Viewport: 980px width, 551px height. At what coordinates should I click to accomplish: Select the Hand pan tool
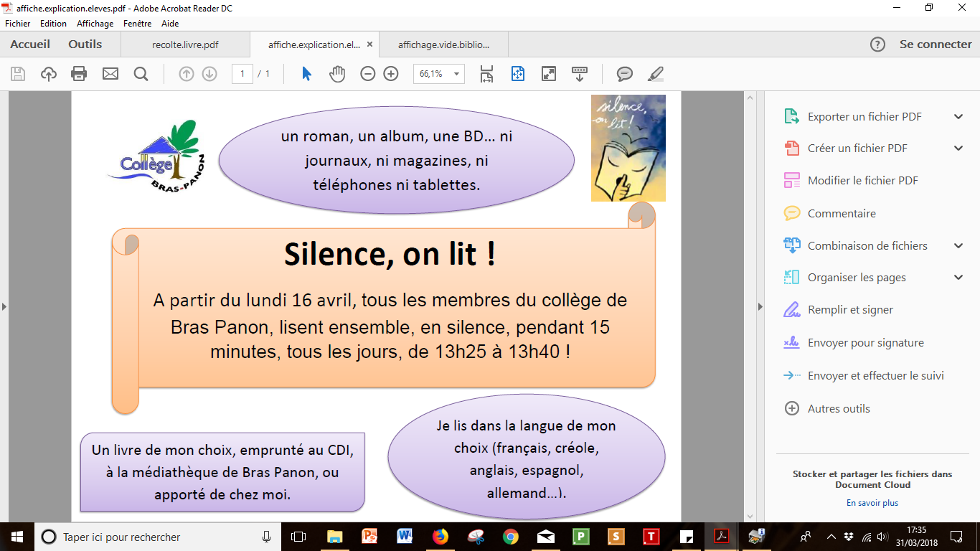(x=337, y=74)
